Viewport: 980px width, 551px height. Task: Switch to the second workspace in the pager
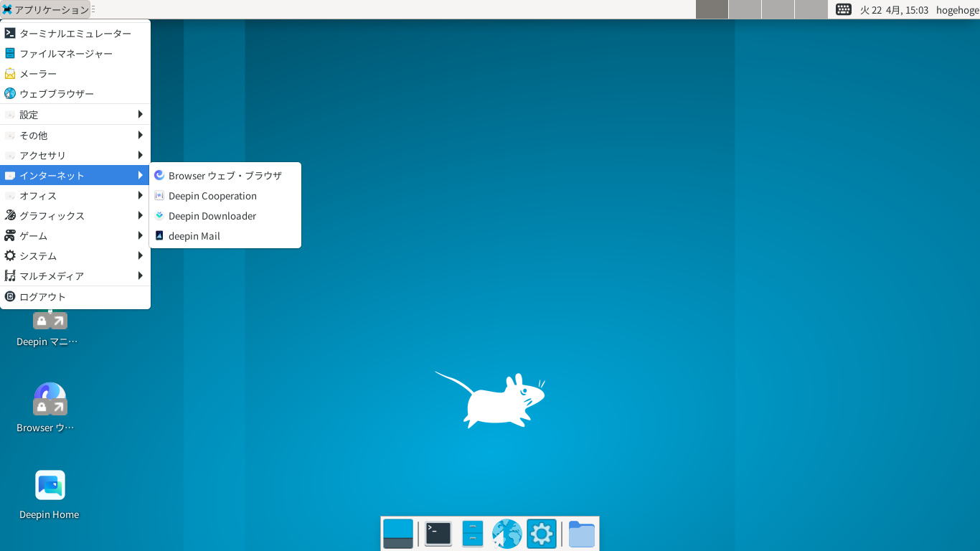pyautogui.click(x=745, y=9)
